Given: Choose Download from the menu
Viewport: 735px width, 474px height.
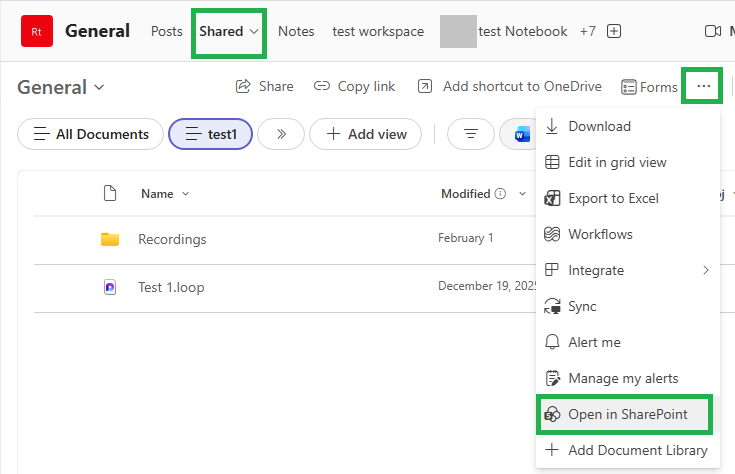Looking at the screenshot, I should [628, 126].
